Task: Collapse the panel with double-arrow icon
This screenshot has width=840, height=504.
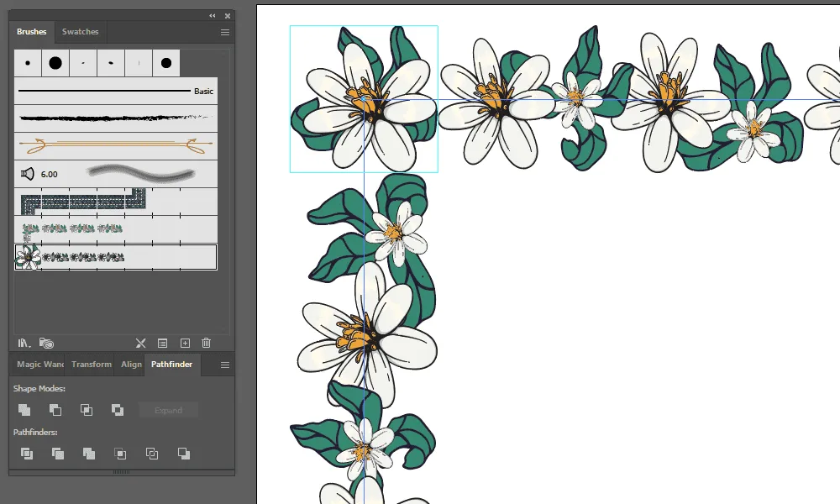Action: click(x=213, y=15)
